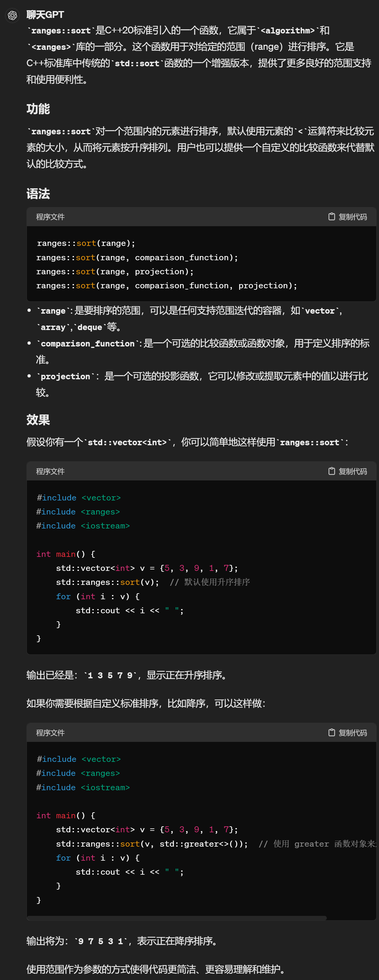
Task: Click clipboard icon in the std::greater example header
Action: [x=332, y=732]
